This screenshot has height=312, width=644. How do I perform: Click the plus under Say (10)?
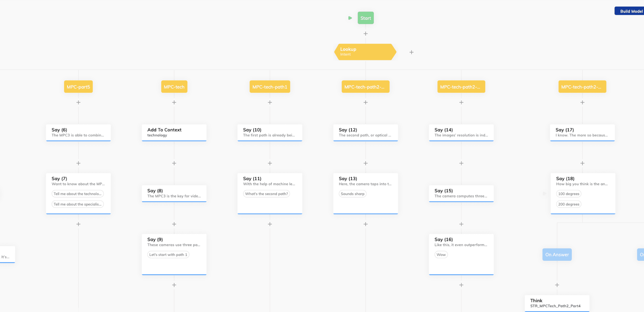point(270,163)
